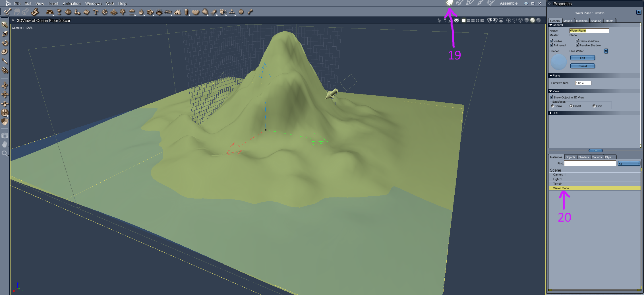Image resolution: width=644 pixels, height=295 pixels.
Task: Select the Show backfaces radio button
Action: coord(552,106)
